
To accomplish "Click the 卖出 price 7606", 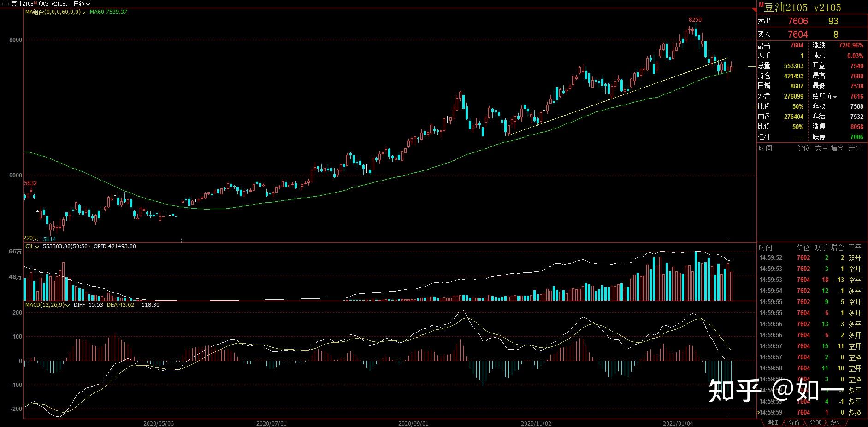I will point(797,21).
